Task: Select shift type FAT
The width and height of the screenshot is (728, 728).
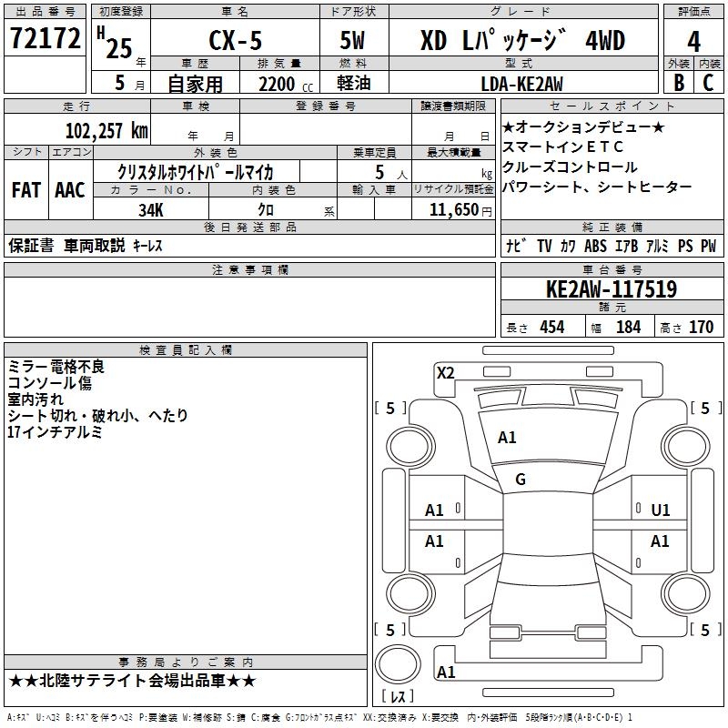Action: [x=26, y=190]
